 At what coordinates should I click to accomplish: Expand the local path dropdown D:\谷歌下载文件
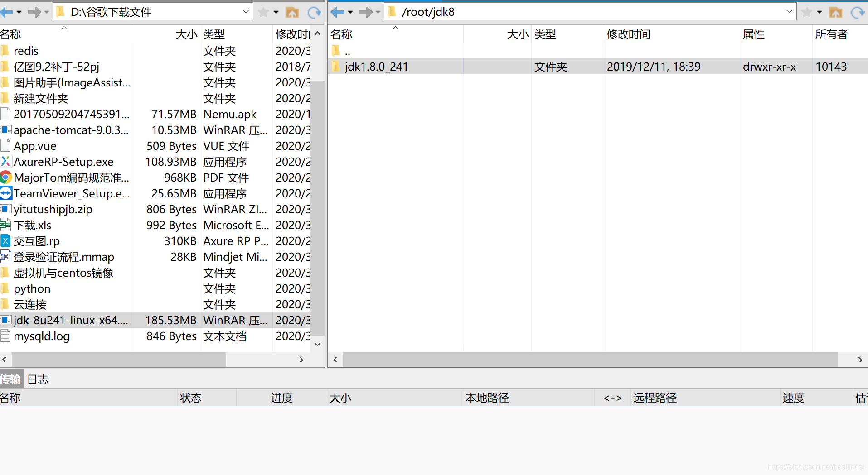click(x=246, y=12)
